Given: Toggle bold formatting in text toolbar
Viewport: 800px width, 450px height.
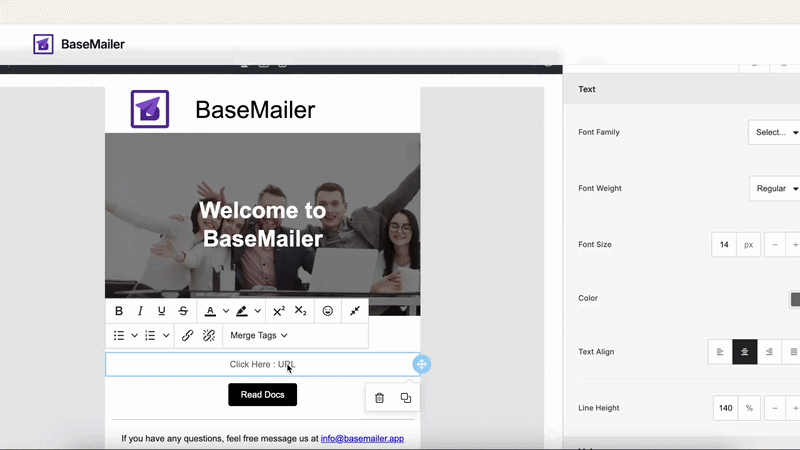Looking at the screenshot, I should coord(119,311).
